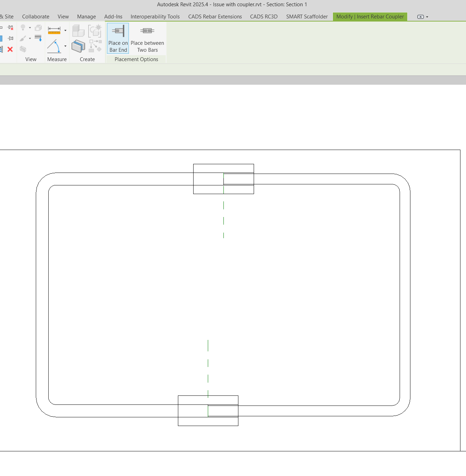Switch to the Manage ribbon tab
The height and width of the screenshot is (476, 466).
[86, 16]
